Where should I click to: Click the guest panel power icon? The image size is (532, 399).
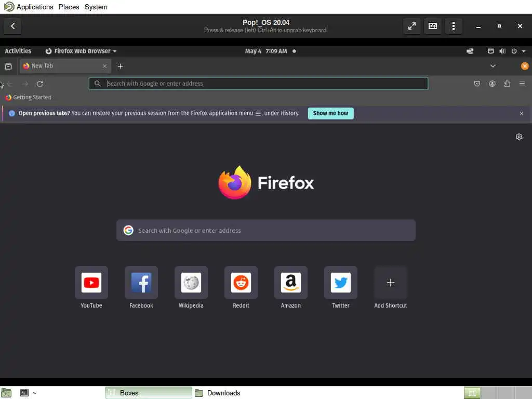pyautogui.click(x=514, y=51)
